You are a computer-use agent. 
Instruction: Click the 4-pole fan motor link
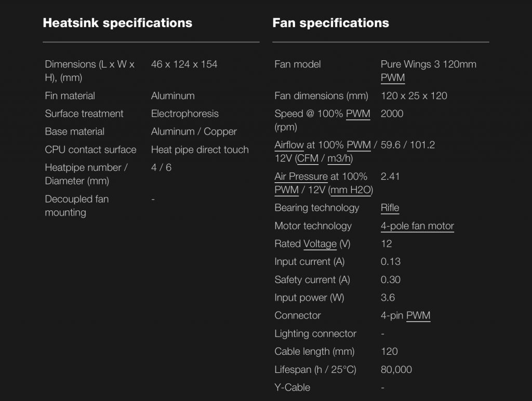click(417, 226)
